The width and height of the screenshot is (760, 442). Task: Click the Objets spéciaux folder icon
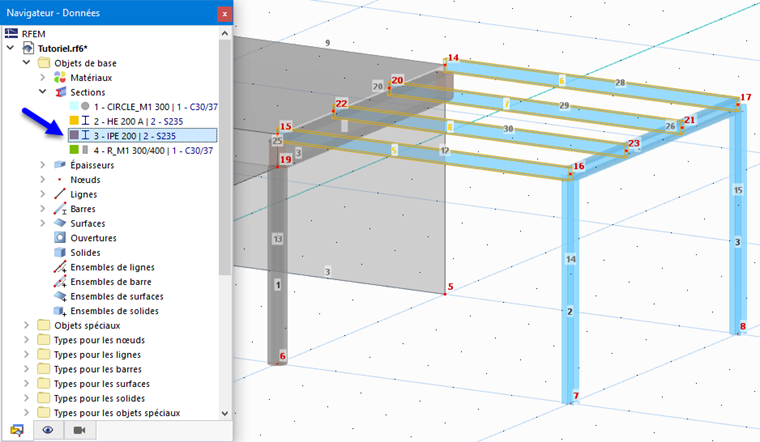point(44,325)
